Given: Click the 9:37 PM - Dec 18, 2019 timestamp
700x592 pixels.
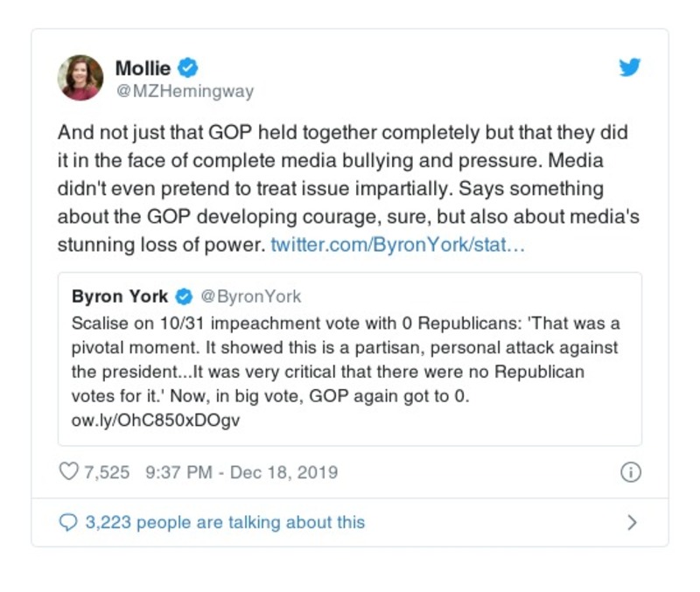Looking at the screenshot, I should [241, 472].
